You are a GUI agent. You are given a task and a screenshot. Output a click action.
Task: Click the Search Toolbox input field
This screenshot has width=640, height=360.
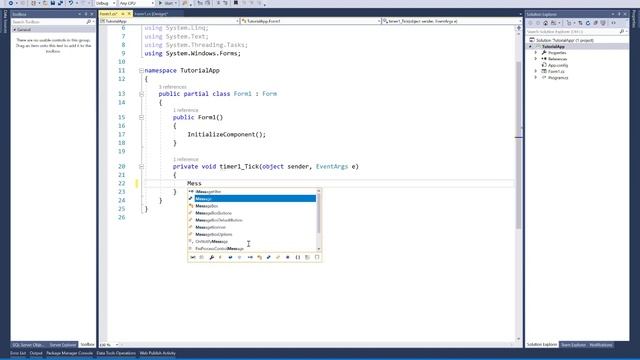tap(48, 22)
